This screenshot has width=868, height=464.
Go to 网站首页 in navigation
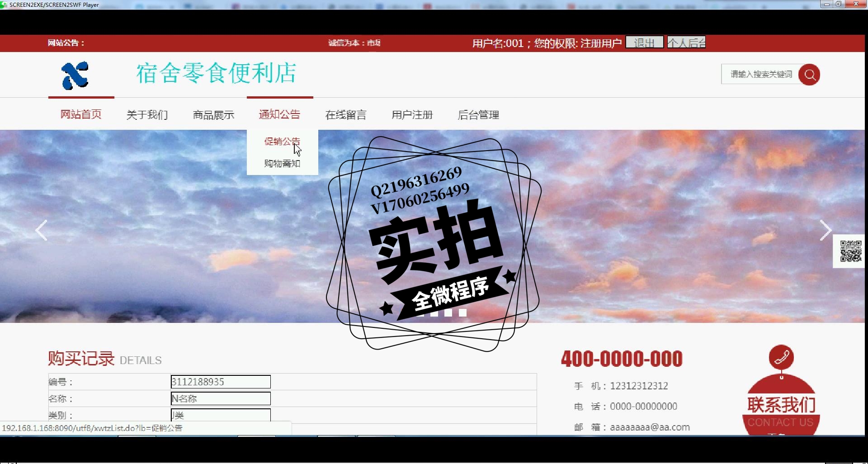pos(81,114)
